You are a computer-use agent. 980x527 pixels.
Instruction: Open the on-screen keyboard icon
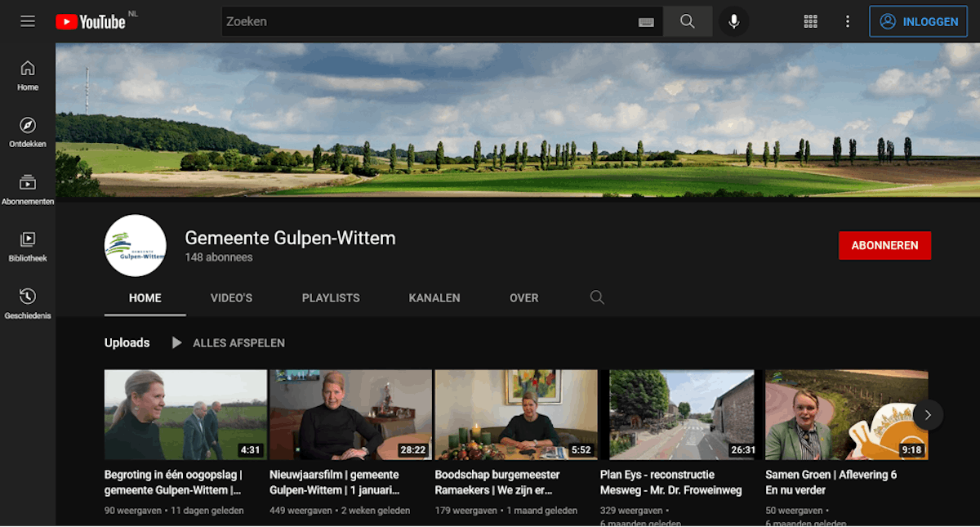click(x=646, y=22)
